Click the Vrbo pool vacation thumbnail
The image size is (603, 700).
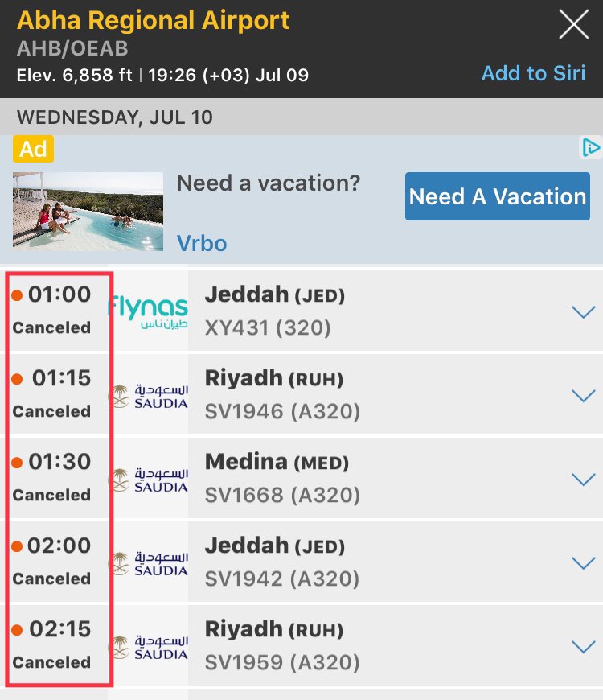coord(88,211)
